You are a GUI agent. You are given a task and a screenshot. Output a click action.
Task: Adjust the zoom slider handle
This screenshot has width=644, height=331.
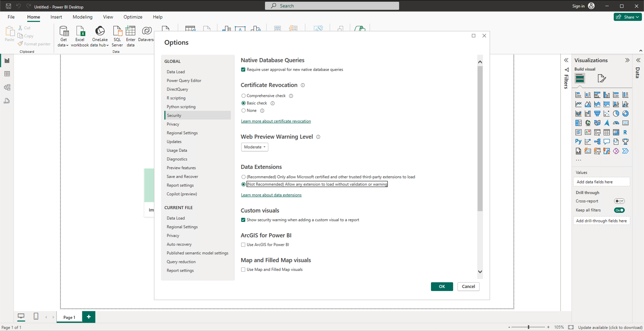(x=529, y=327)
